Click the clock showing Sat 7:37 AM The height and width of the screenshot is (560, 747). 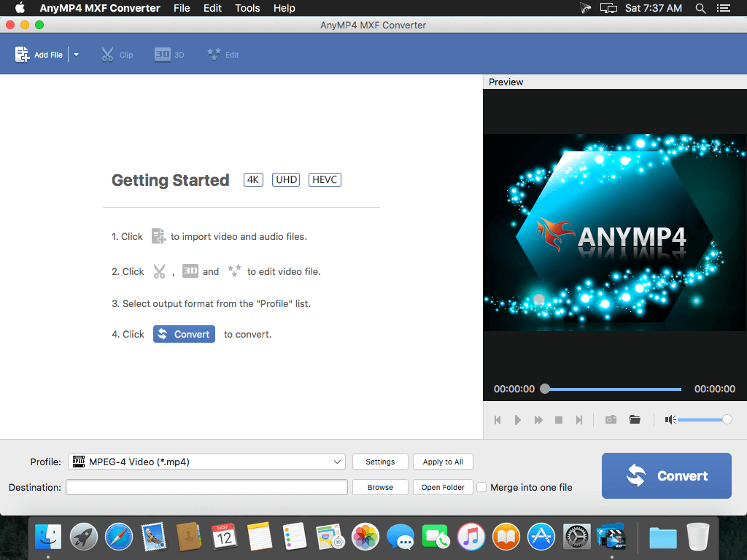pos(653,8)
